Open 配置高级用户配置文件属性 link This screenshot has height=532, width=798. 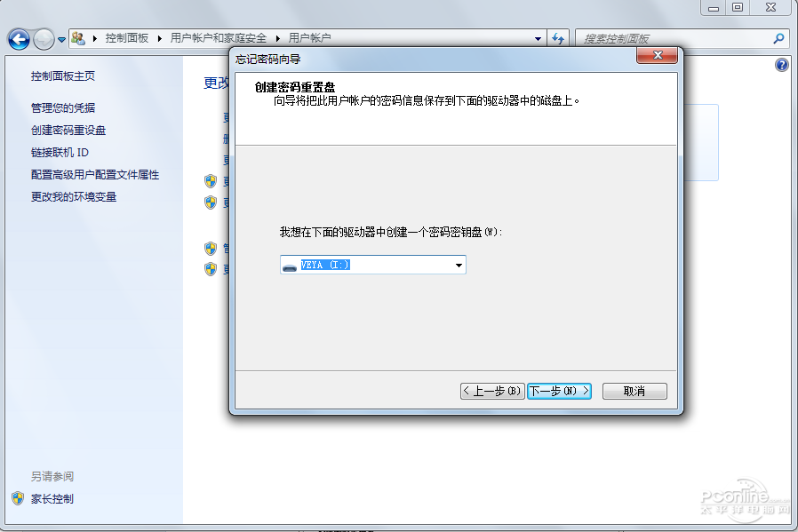(95, 175)
